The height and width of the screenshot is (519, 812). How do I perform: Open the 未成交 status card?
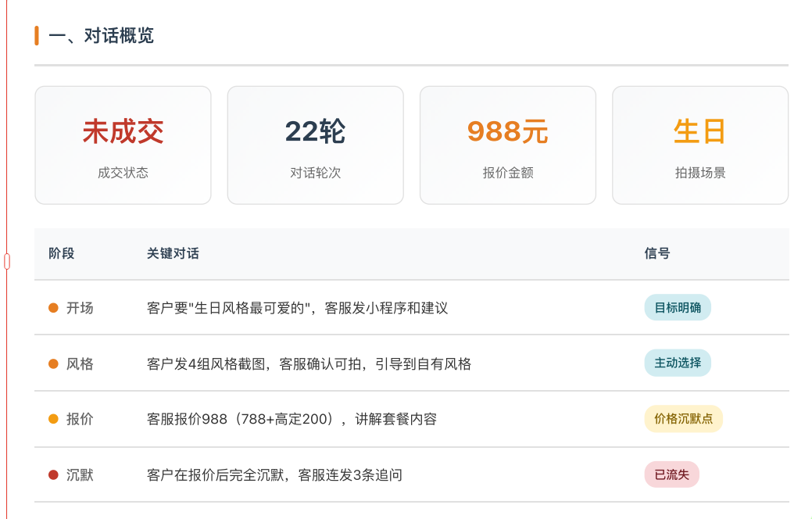tap(123, 145)
